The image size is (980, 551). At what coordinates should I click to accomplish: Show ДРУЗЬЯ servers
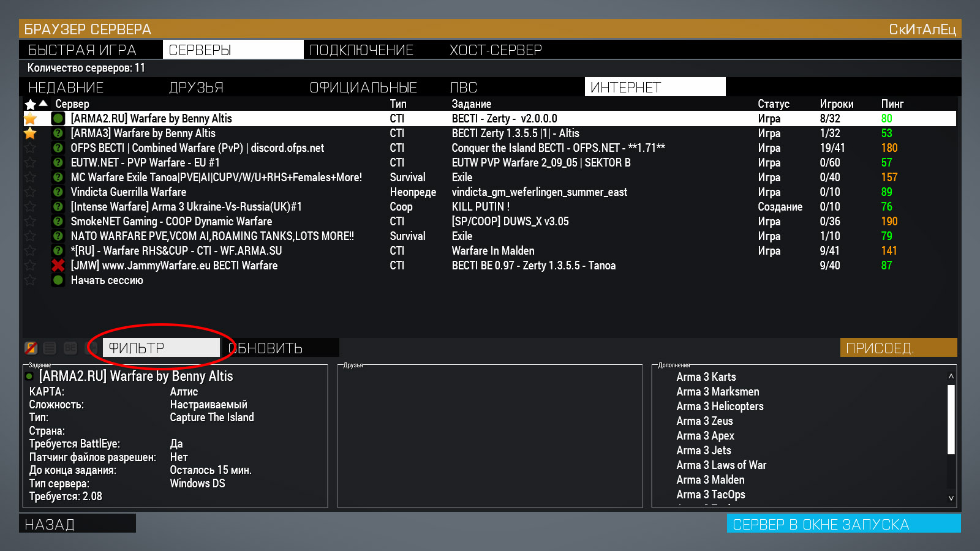[x=233, y=87]
